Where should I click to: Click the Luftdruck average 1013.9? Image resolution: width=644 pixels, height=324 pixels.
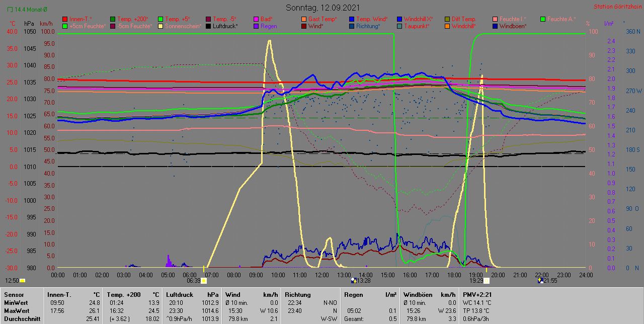click(210, 319)
